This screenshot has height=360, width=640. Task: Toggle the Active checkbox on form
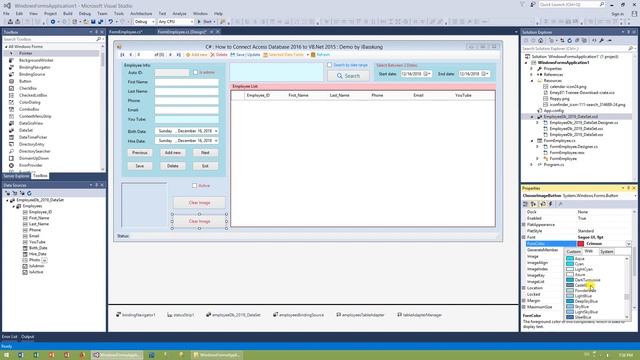click(194, 186)
